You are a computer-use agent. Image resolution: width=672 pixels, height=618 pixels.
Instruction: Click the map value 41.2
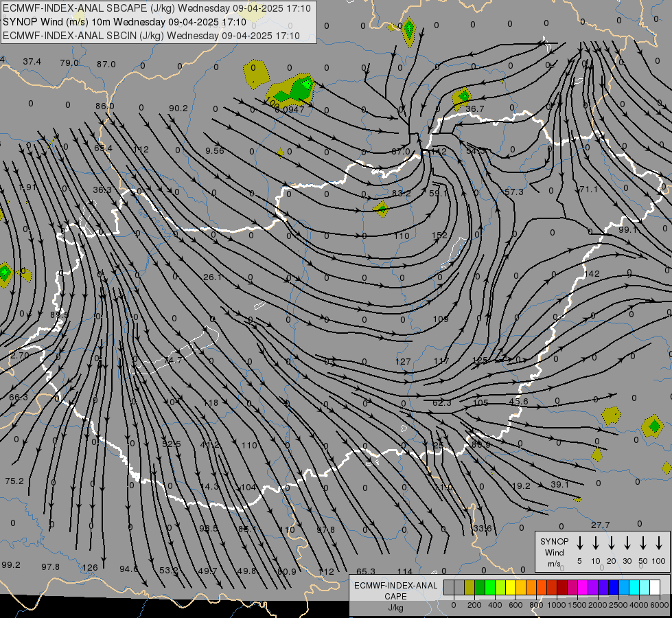[210, 445]
